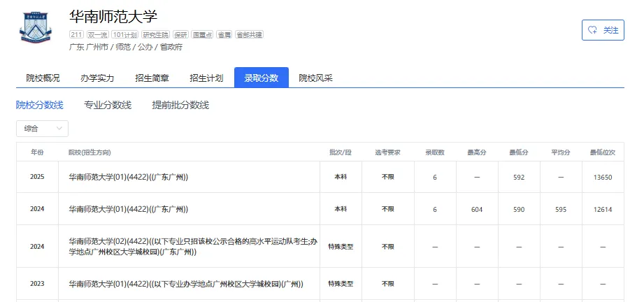Click the 211 tag badge
644x302 pixels.
pos(76,34)
